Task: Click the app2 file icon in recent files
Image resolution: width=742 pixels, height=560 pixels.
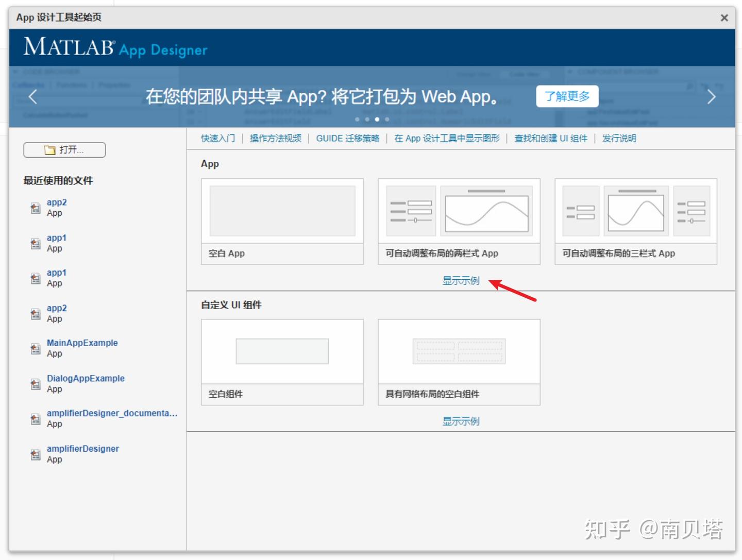Action: 35,208
